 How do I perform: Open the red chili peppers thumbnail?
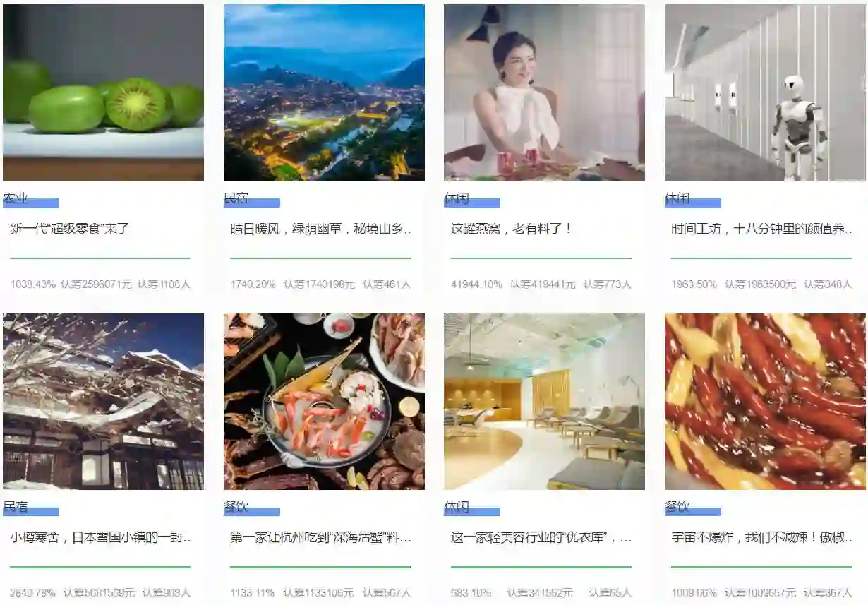point(765,402)
